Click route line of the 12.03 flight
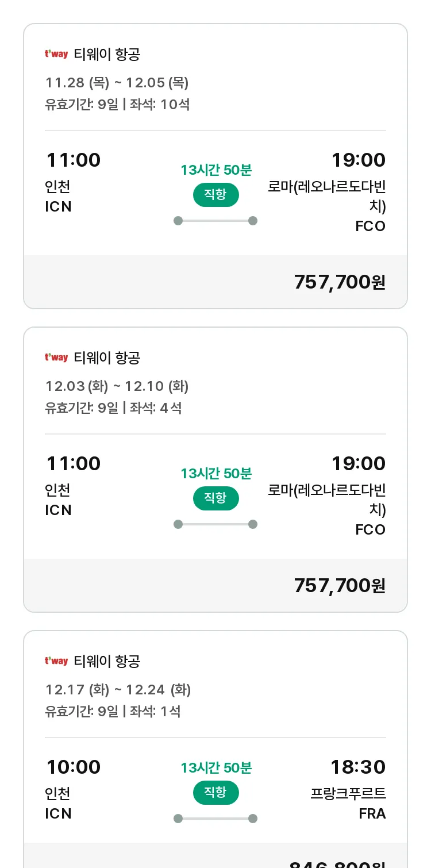This screenshot has width=431, height=868. coord(215,524)
